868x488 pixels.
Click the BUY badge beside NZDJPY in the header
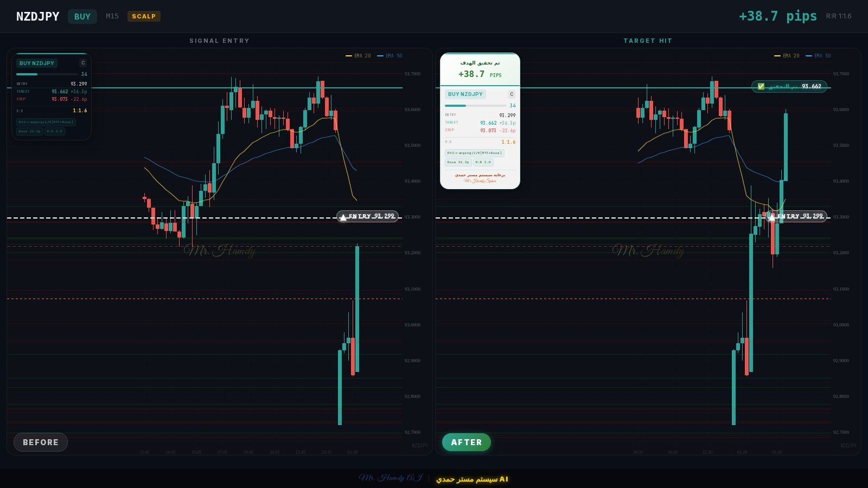pyautogui.click(x=82, y=17)
